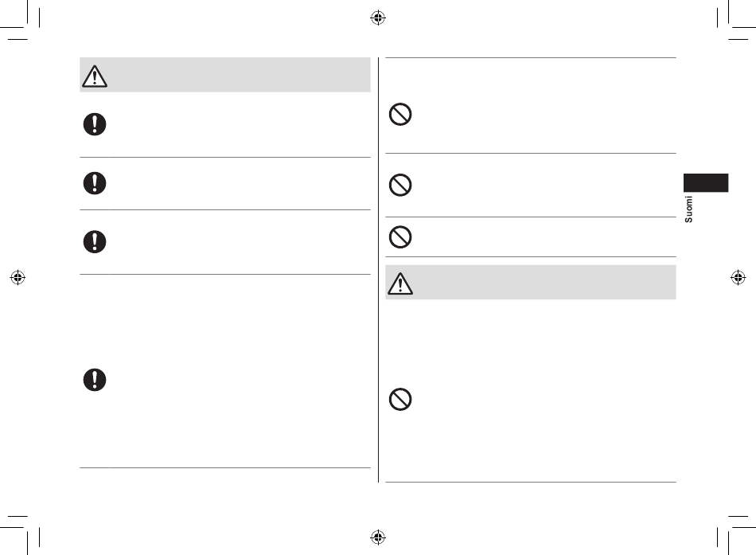This screenshot has width=756, height=555.
Task: Select the first exclamation mandatory icon under left header
Action: pos(95,124)
